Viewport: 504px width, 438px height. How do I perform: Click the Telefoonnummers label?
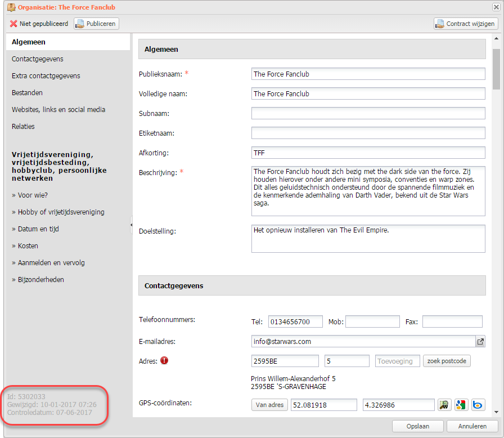[x=167, y=319]
